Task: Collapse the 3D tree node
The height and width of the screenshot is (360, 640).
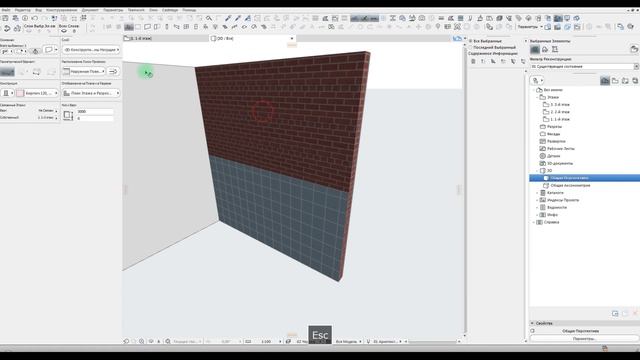Action: pos(537,171)
